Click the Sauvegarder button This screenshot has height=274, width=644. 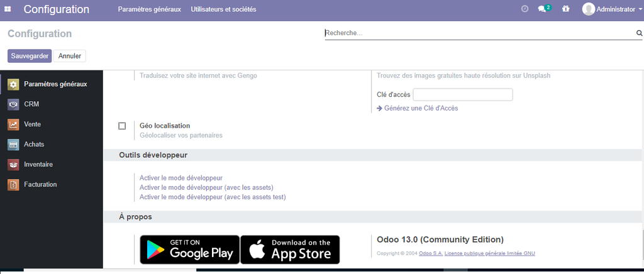coord(30,56)
